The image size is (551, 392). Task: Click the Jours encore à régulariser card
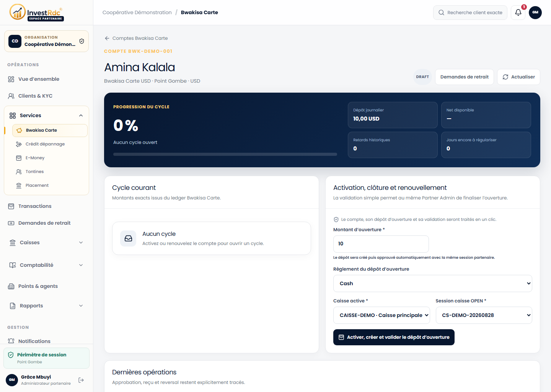tap(486, 145)
